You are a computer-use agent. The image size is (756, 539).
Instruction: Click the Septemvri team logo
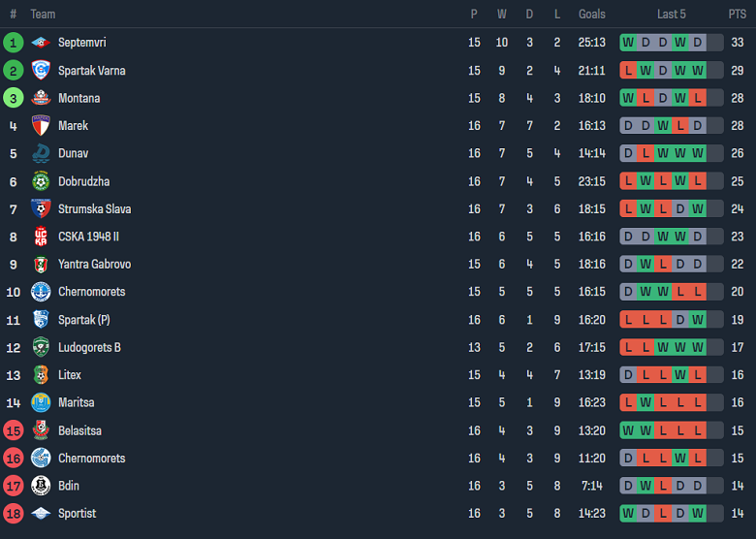click(x=40, y=43)
